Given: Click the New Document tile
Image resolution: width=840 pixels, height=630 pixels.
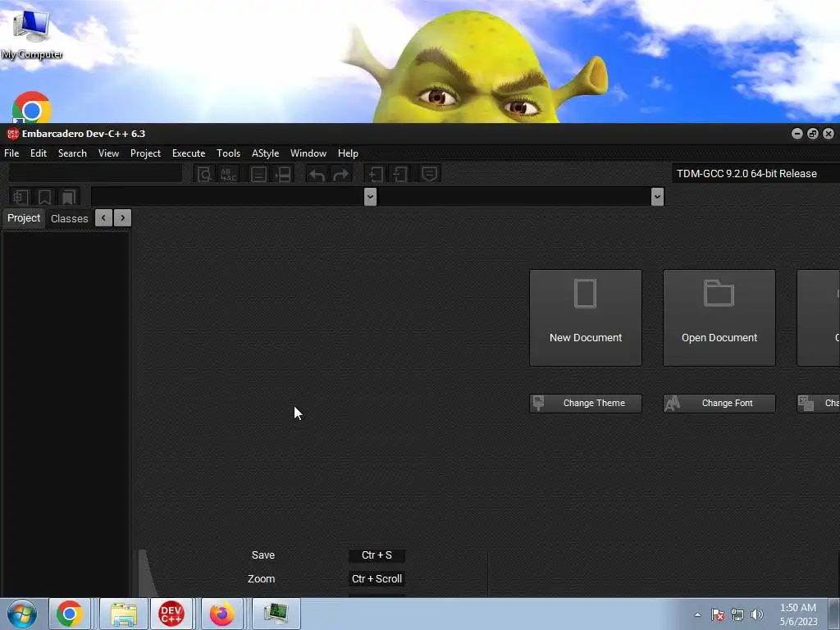Looking at the screenshot, I should pos(586,318).
